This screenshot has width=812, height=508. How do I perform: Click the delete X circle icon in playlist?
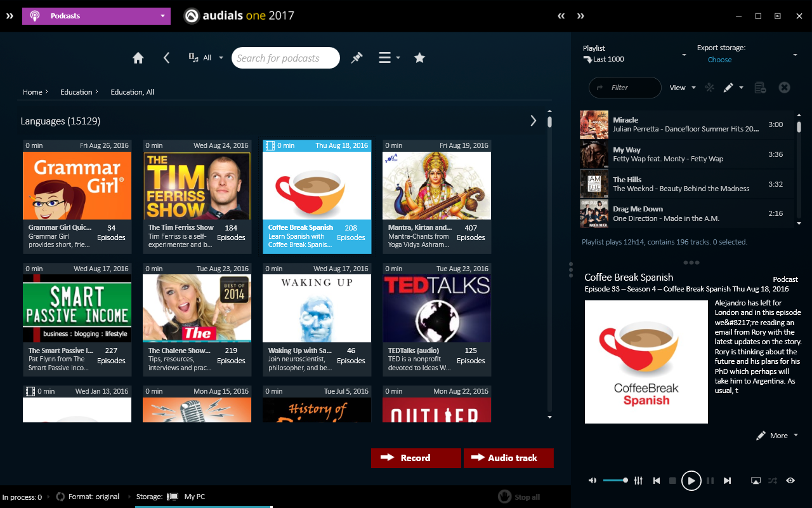point(784,88)
